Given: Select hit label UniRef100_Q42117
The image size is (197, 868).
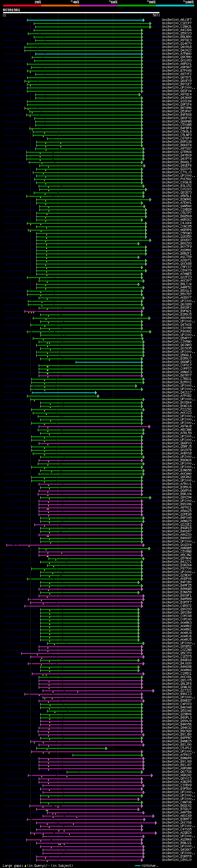Looking at the screenshot, I should click(x=177, y=393).
